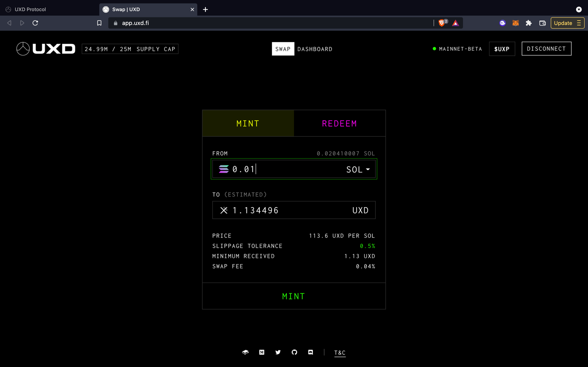Click the 0.5% slippage tolerance value
Screen dimensions: 588x367
click(367, 246)
